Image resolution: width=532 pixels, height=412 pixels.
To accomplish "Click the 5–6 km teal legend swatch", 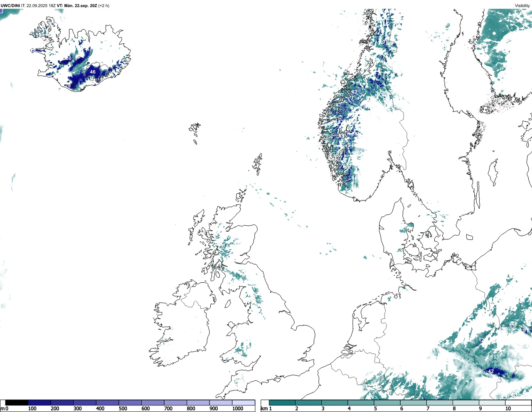I will coord(387,402).
